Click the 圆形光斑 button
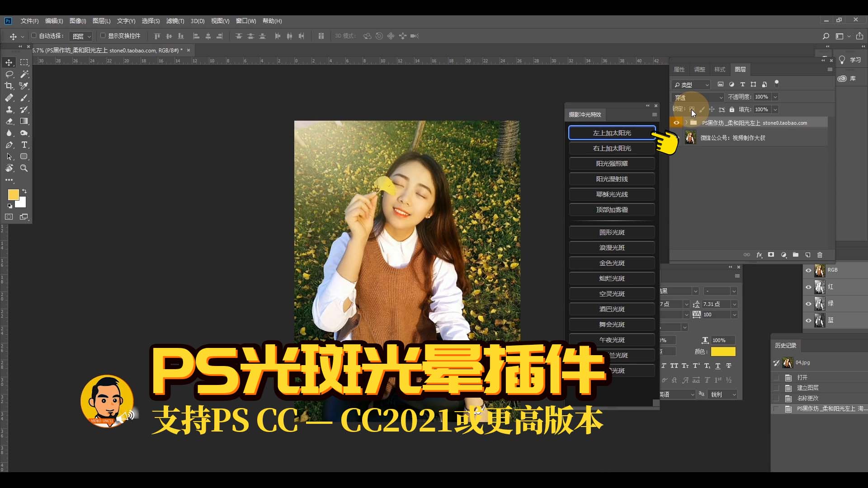 point(612,232)
